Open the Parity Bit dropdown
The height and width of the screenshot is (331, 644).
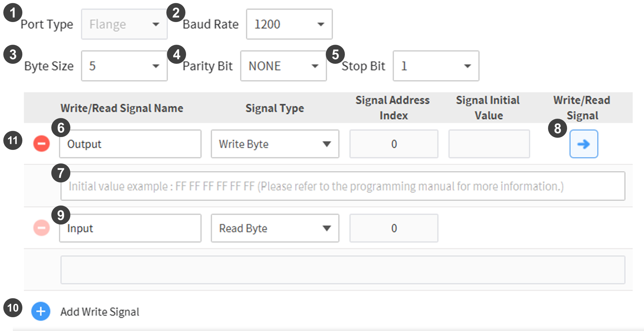(283, 66)
